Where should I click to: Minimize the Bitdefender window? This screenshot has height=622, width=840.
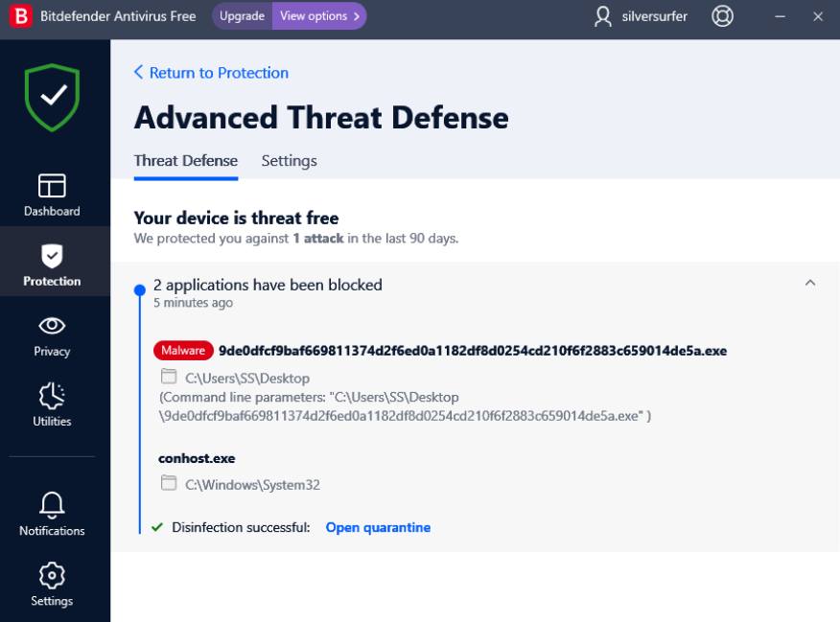coord(780,16)
